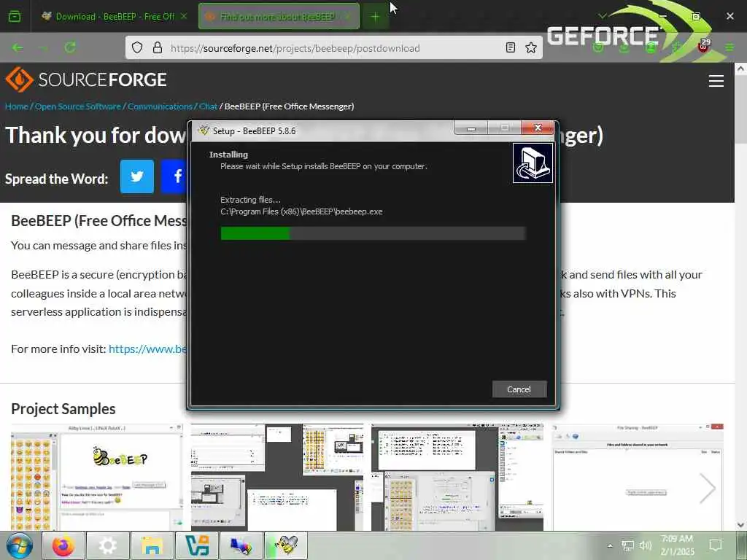Open Firefox from taskbar
Viewport: 747px width, 560px height.
pos(63,545)
